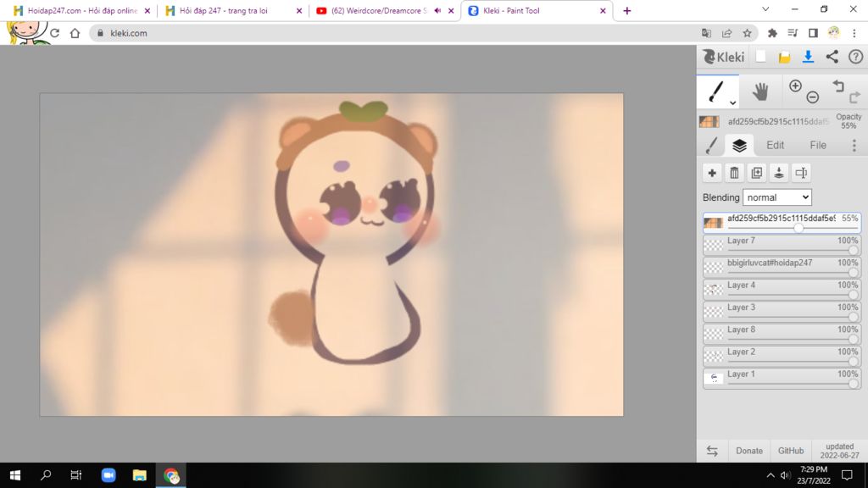
Task: Click the updated 2022-06-27 changelog text
Action: (x=840, y=451)
